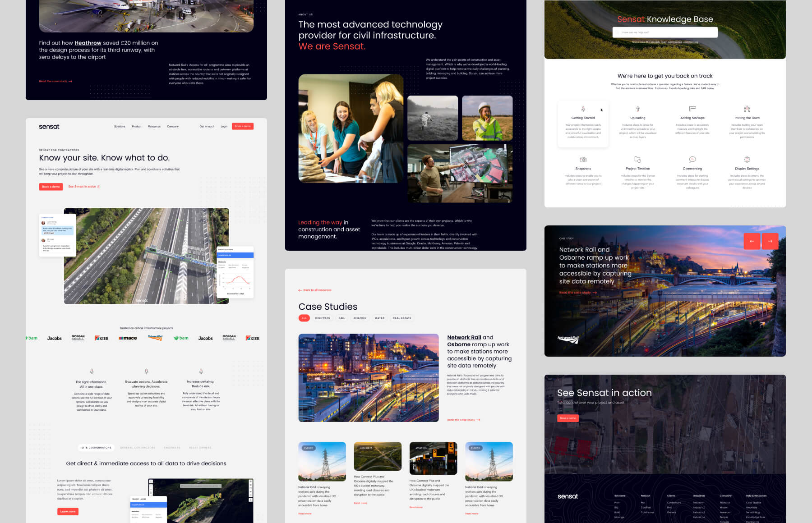Open the Product menu in header
This screenshot has width=812, height=523.
tap(137, 127)
